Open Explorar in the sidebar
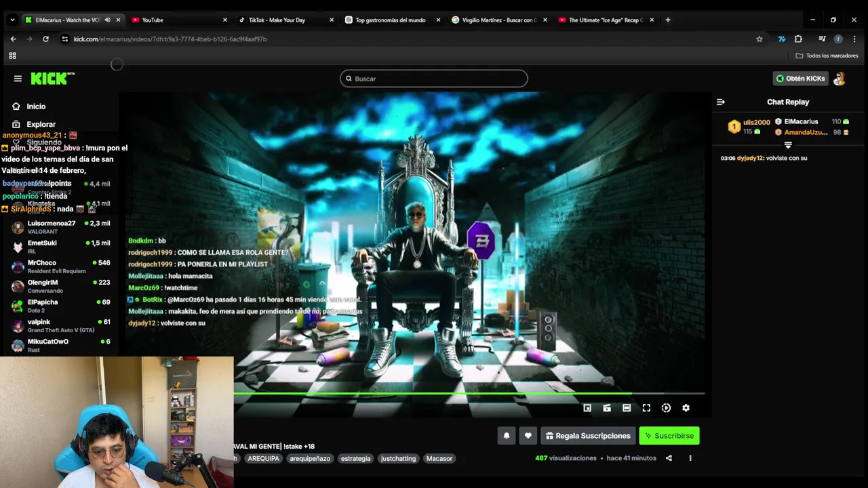This screenshot has height=488, width=868. coord(41,124)
